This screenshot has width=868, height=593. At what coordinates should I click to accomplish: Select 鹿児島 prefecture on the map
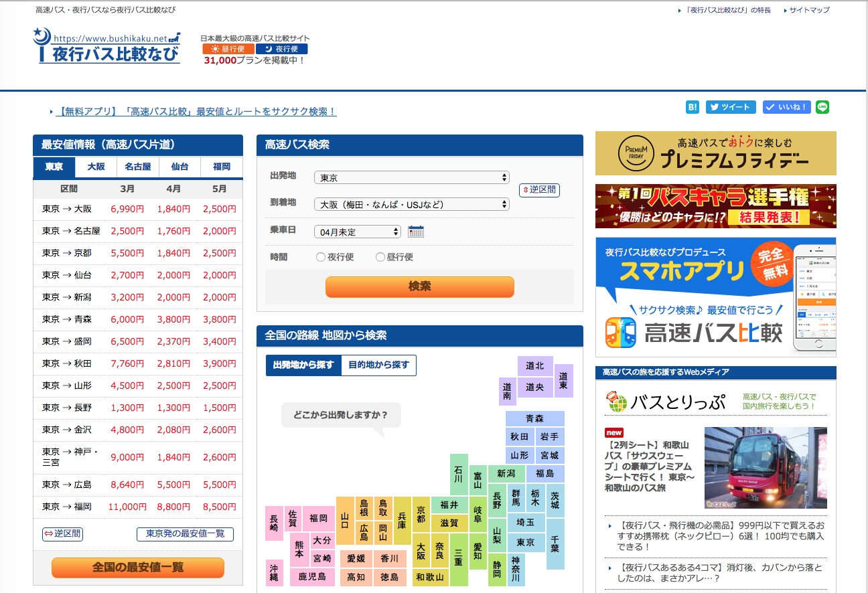pyautogui.click(x=312, y=576)
